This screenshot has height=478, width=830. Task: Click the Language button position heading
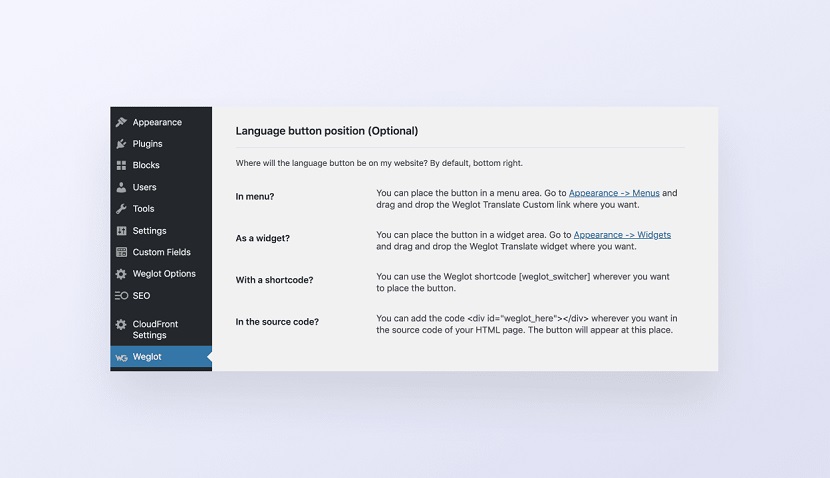click(x=327, y=131)
